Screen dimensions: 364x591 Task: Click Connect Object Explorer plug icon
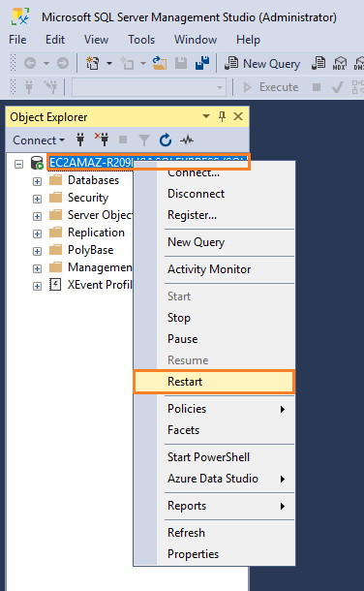(80, 140)
